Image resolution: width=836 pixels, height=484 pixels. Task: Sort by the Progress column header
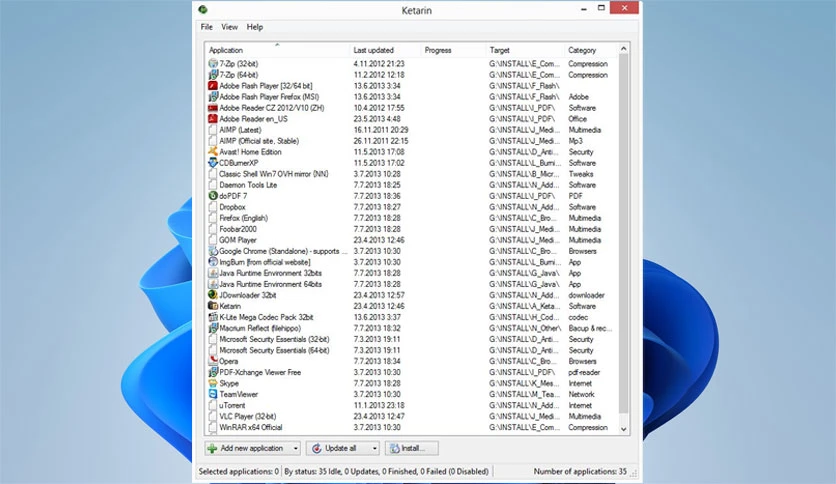pyautogui.click(x=453, y=50)
